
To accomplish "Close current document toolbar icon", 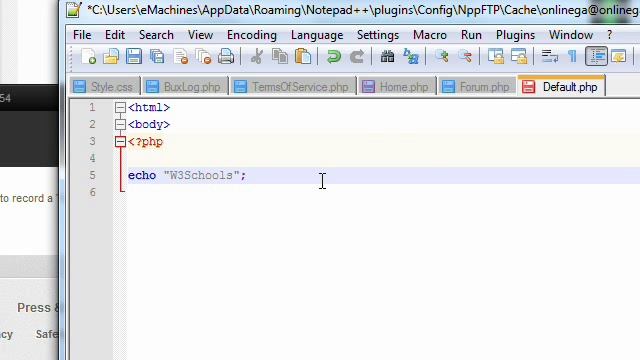I will click(180, 56).
